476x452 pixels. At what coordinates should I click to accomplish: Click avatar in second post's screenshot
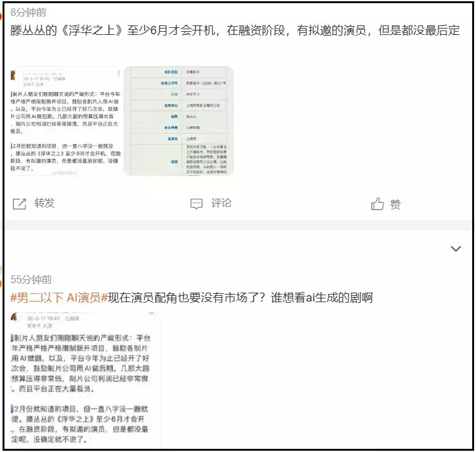[14, 317]
